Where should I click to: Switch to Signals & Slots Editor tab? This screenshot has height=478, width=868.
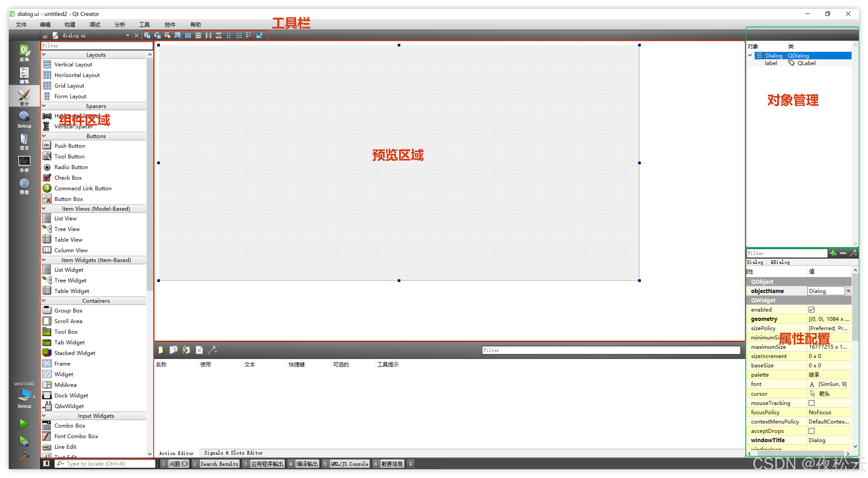pyautogui.click(x=233, y=453)
